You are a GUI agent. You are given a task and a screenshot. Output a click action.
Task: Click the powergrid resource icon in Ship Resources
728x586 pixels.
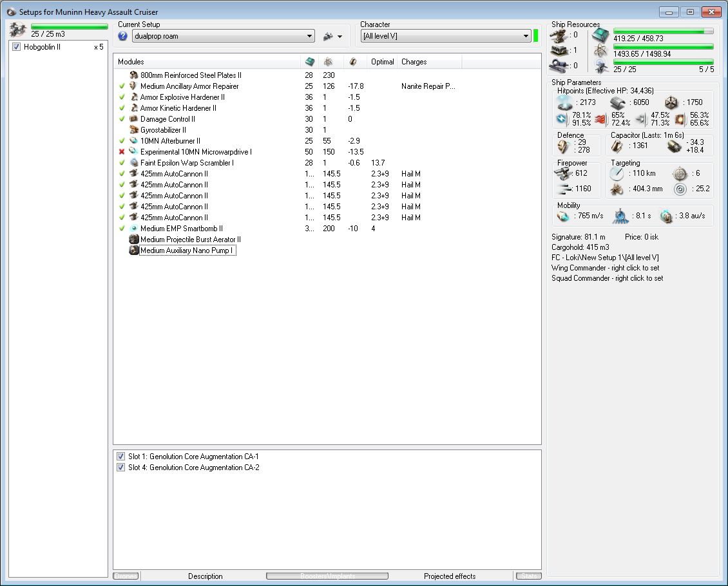click(x=600, y=51)
